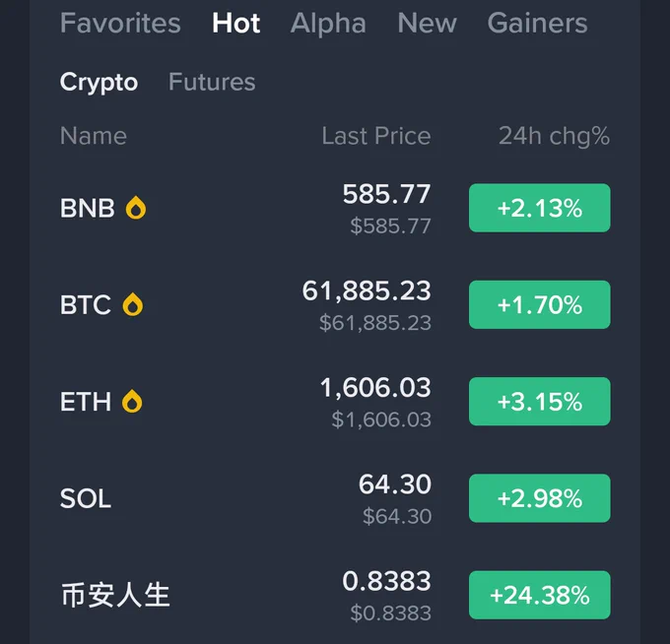The image size is (670, 644).
Task: Sort by Name column header
Action: click(94, 136)
